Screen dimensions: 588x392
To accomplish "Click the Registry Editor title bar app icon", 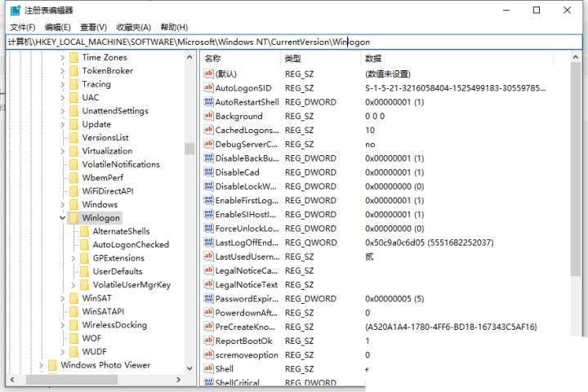I will coord(16,10).
